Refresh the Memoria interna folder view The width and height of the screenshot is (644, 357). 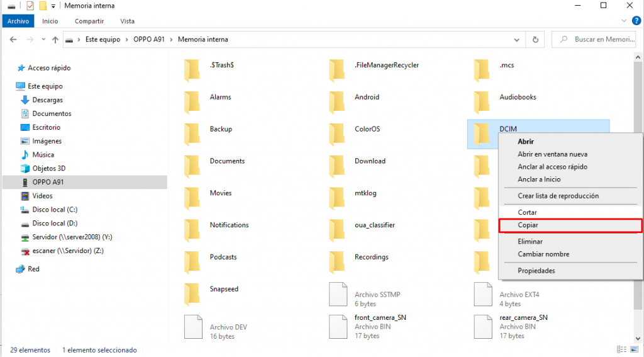535,40
